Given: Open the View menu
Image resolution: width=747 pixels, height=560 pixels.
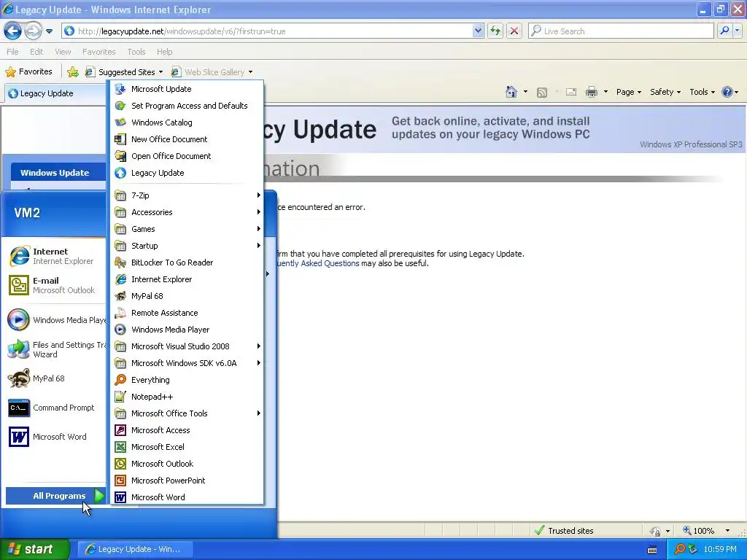Looking at the screenshot, I should click(x=63, y=52).
